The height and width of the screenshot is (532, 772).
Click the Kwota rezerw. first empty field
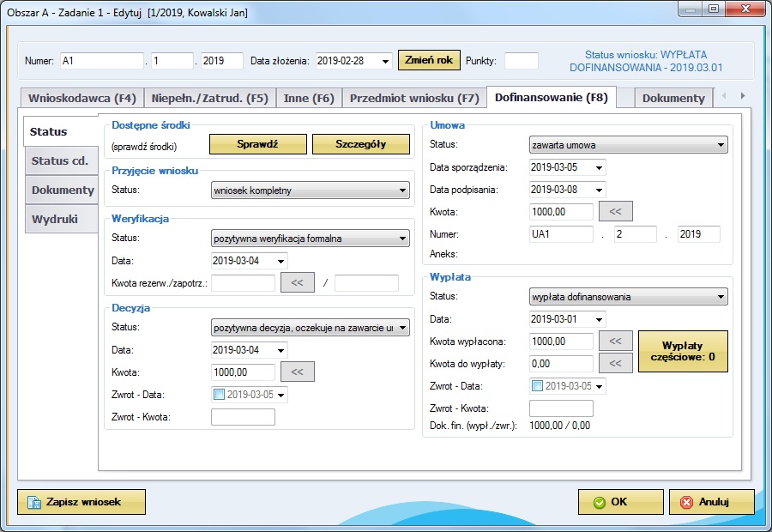click(244, 283)
